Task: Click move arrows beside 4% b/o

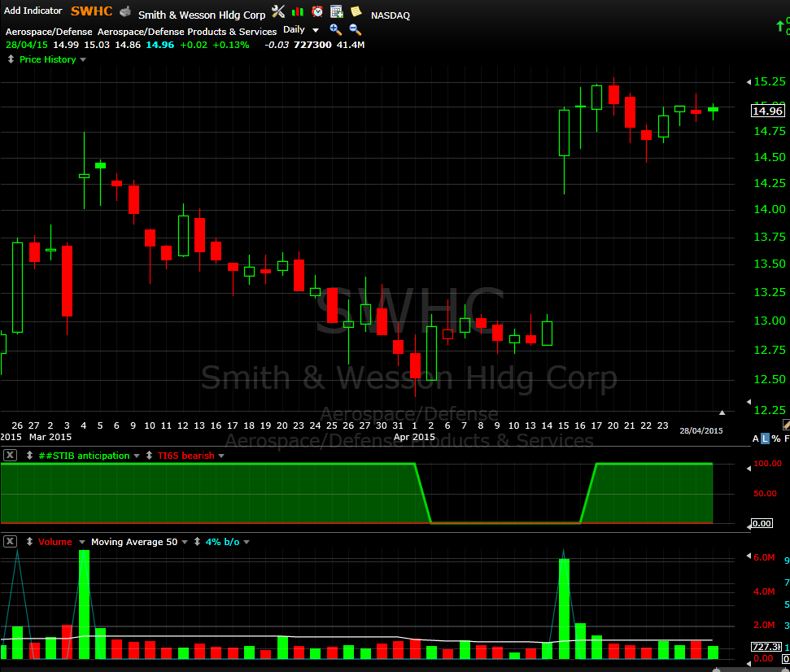Action: pyautogui.click(x=197, y=542)
